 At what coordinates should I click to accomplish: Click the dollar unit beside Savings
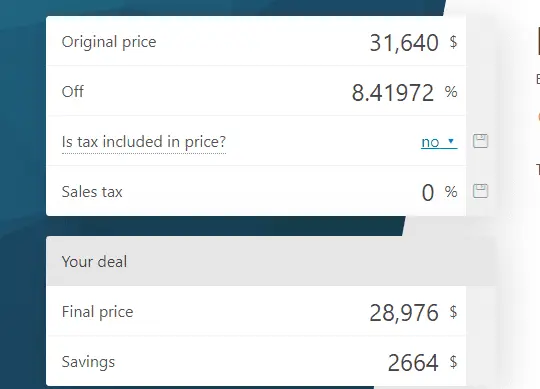point(453,362)
